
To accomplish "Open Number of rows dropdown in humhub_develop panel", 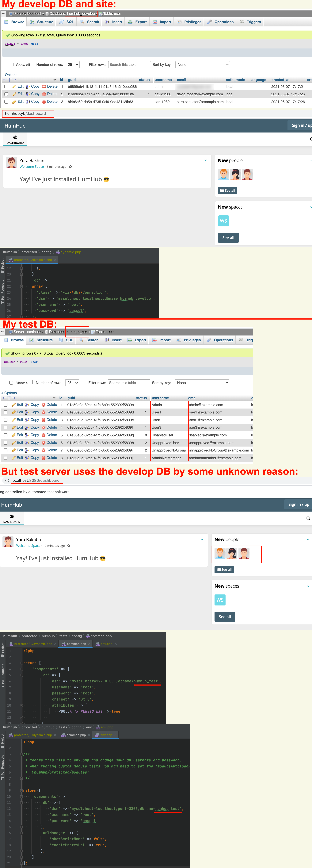I will click(73, 65).
